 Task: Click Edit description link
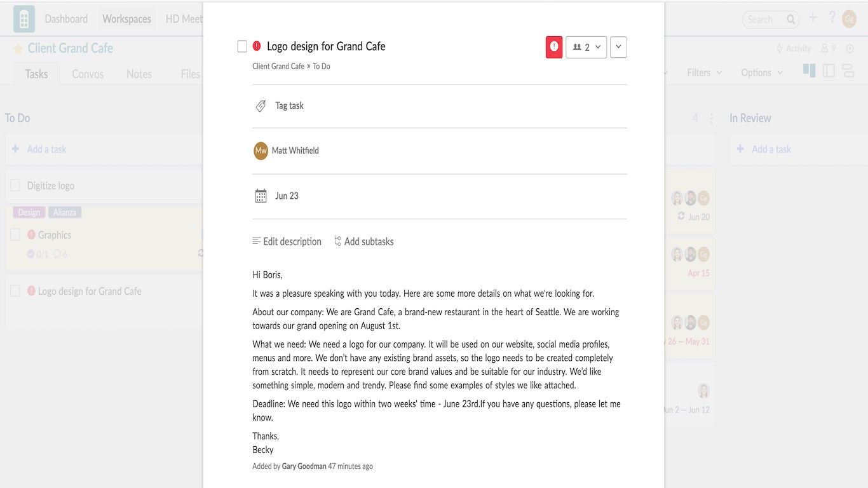tap(287, 241)
